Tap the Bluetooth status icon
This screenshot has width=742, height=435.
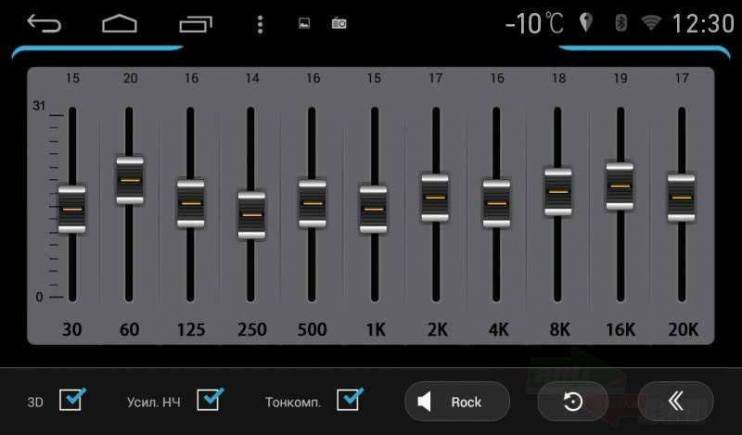pos(621,22)
